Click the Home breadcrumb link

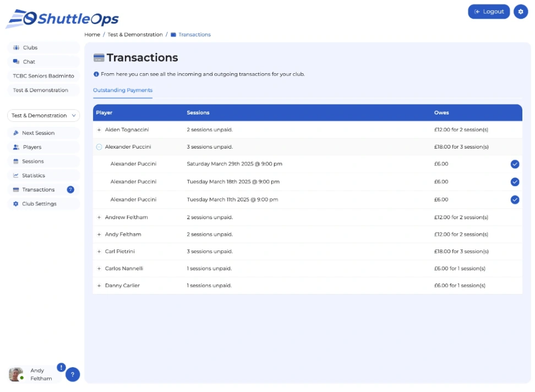[92, 35]
